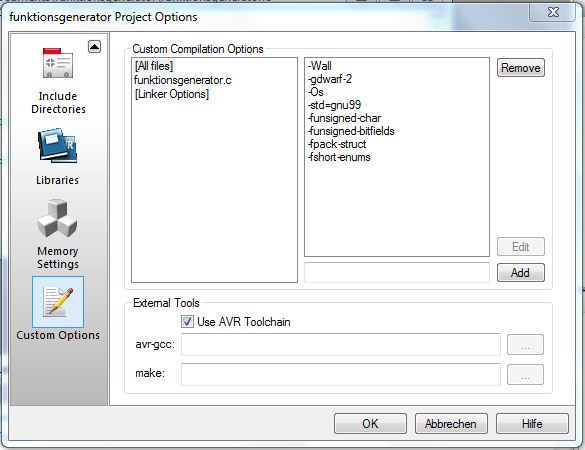Select the -Wall compilation option
Screen dimensions: 585x450
click(320, 66)
